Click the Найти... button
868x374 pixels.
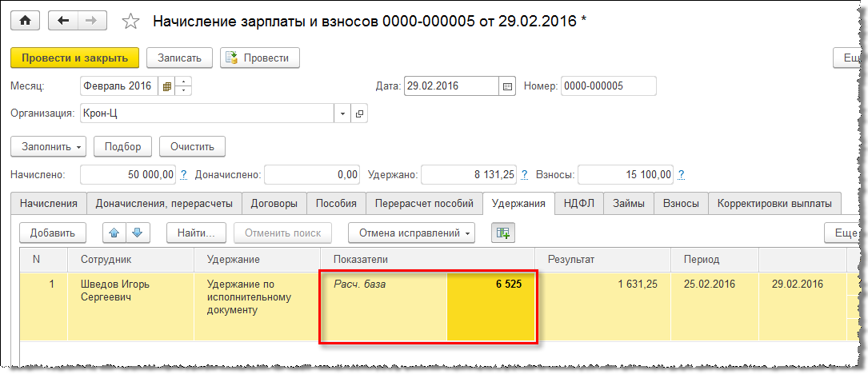(x=196, y=233)
